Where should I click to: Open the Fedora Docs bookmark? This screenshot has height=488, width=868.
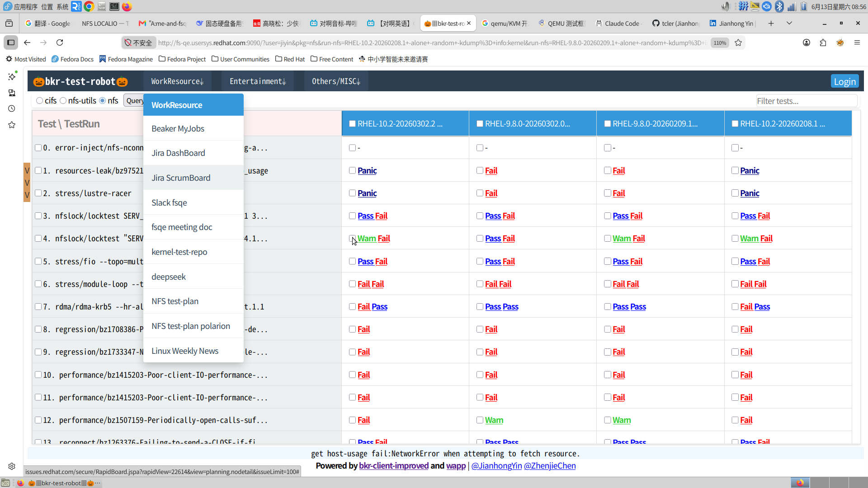73,59
